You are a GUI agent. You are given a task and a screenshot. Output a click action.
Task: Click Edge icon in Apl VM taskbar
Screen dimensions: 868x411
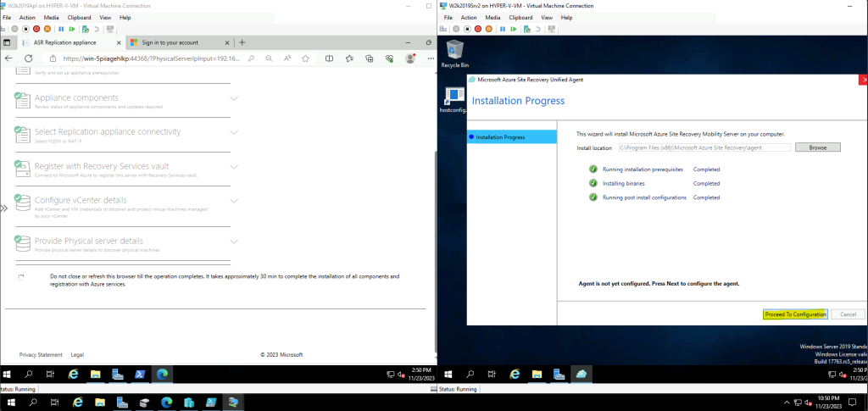(x=162, y=374)
